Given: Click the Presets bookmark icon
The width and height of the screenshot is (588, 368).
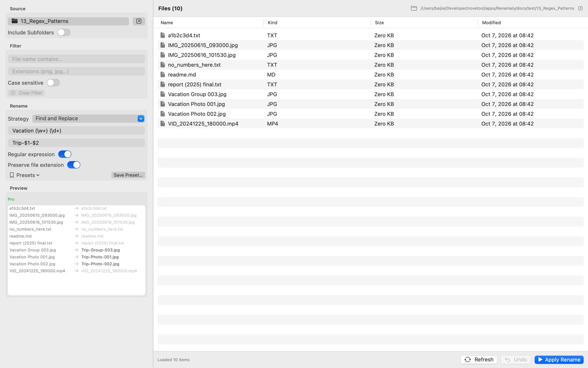Looking at the screenshot, I should coord(12,175).
